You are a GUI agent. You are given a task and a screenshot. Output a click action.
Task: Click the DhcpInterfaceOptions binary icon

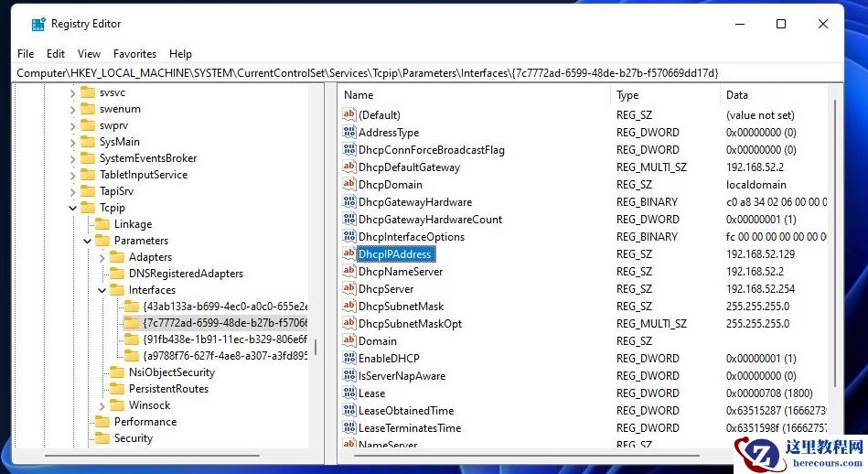coord(349,236)
